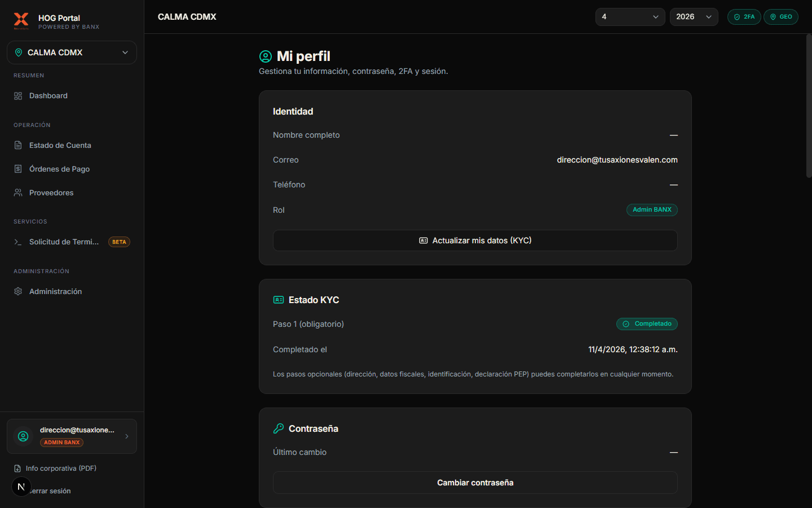The width and height of the screenshot is (812, 508).
Task: Toggle the 2FA status badge
Action: [744, 17]
